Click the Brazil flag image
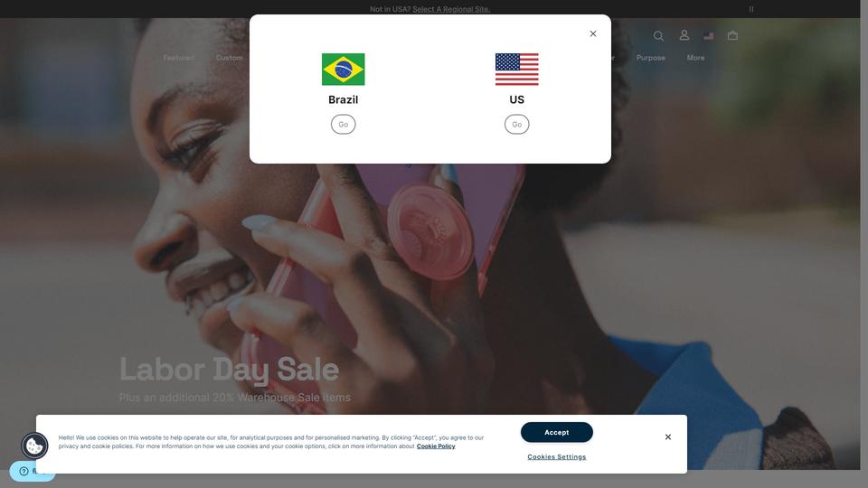This screenshot has width=868, height=488. click(x=344, y=70)
